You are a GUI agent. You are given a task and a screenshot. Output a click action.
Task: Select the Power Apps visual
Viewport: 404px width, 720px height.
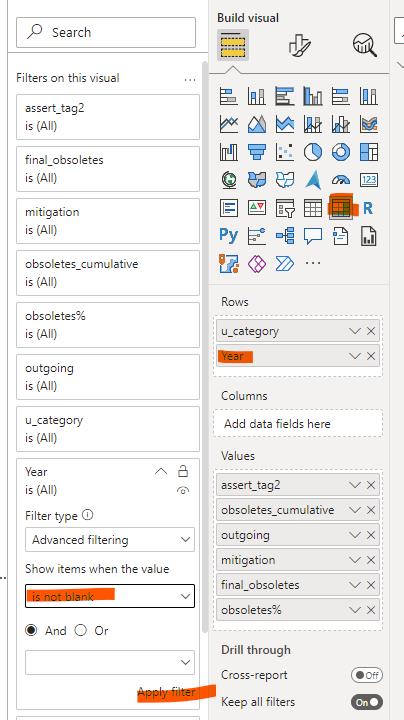tap(256, 264)
